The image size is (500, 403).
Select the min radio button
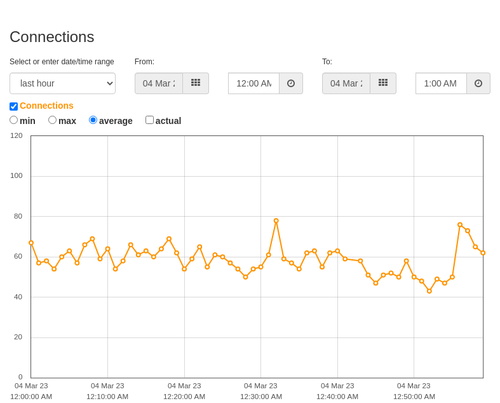tap(14, 120)
